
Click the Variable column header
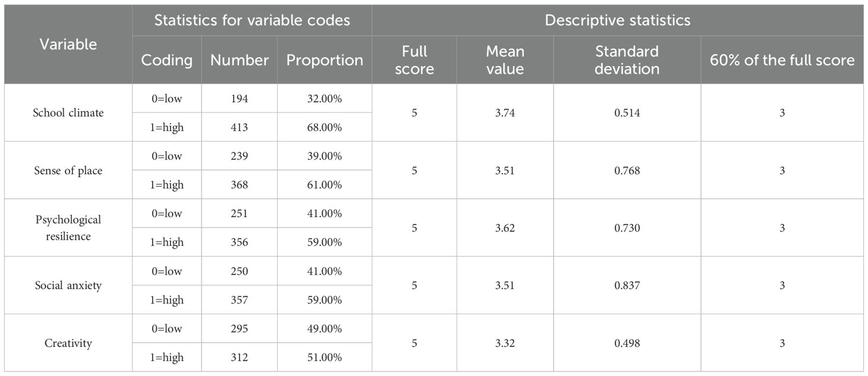coord(68,44)
